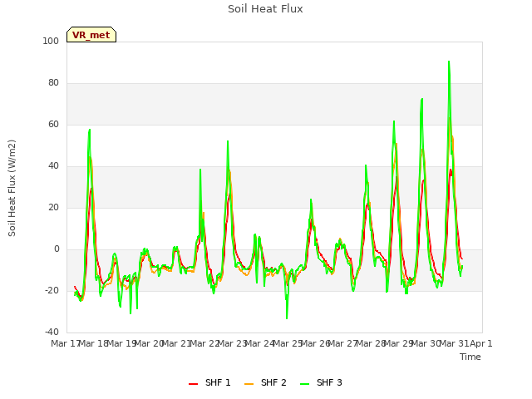Click the 60 y-axis tick label
The height and width of the screenshot is (399, 532).
[x=53, y=125]
